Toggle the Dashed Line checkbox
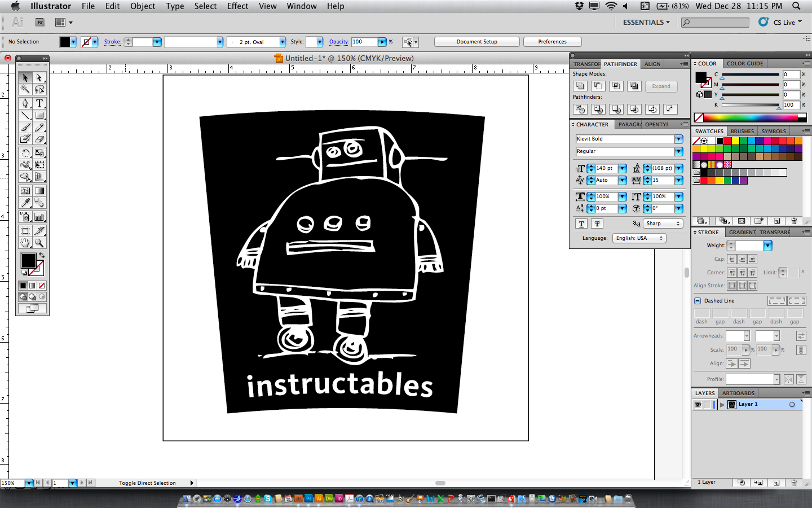The width and height of the screenshot is (812, 508). [698, 301]
